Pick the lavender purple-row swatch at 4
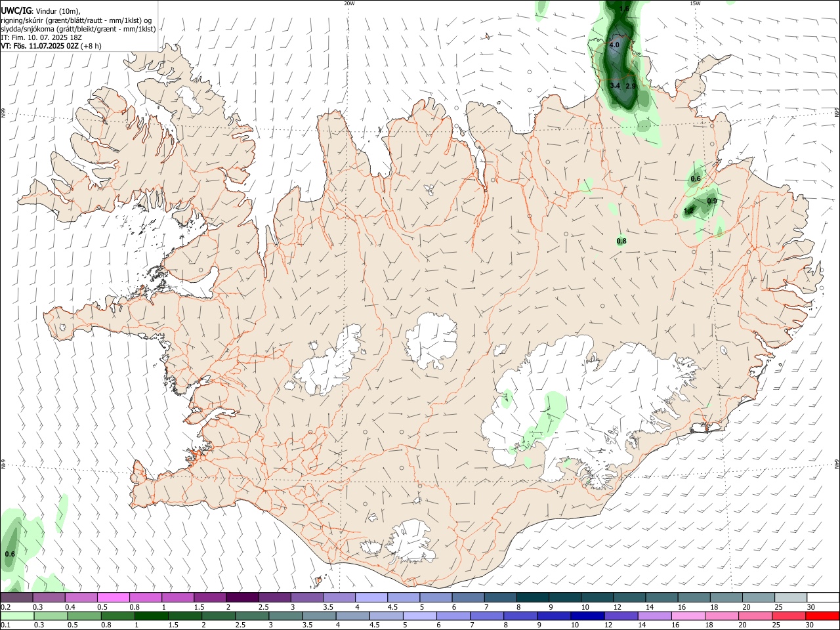This screenshot has width=840, height=630. pos(371,597)
